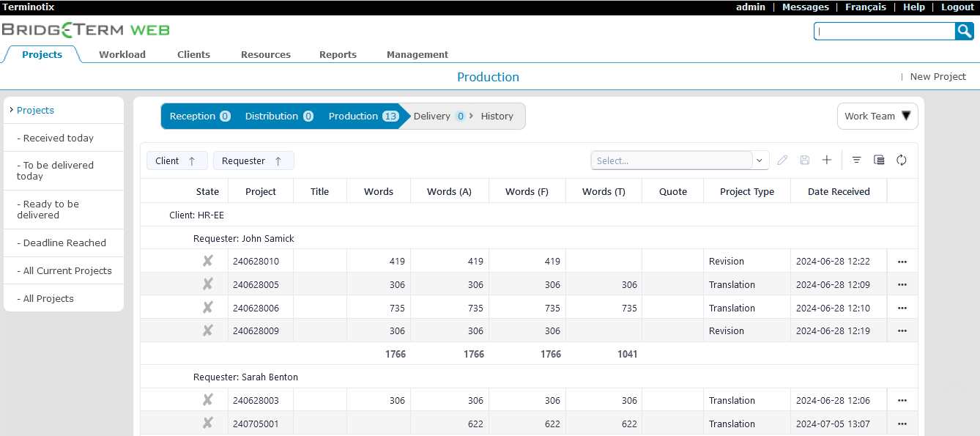This screenshot has width=980, height=436.
Task: Click the column chooser icon
Action: tap(879, 160)
